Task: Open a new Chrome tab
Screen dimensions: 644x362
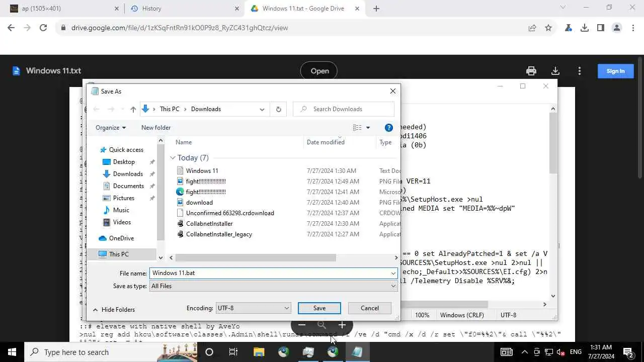Action: tap(376, 8)
